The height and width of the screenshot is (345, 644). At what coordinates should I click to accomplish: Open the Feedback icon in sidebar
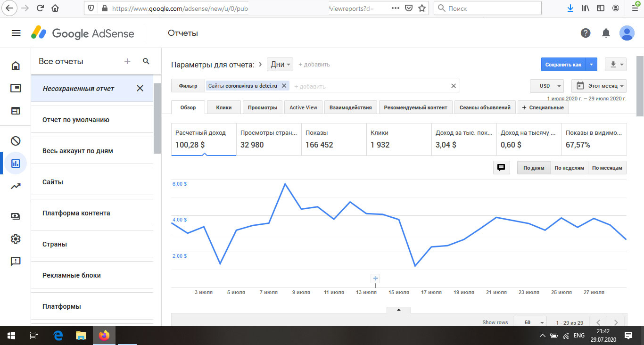click(16, 262)
